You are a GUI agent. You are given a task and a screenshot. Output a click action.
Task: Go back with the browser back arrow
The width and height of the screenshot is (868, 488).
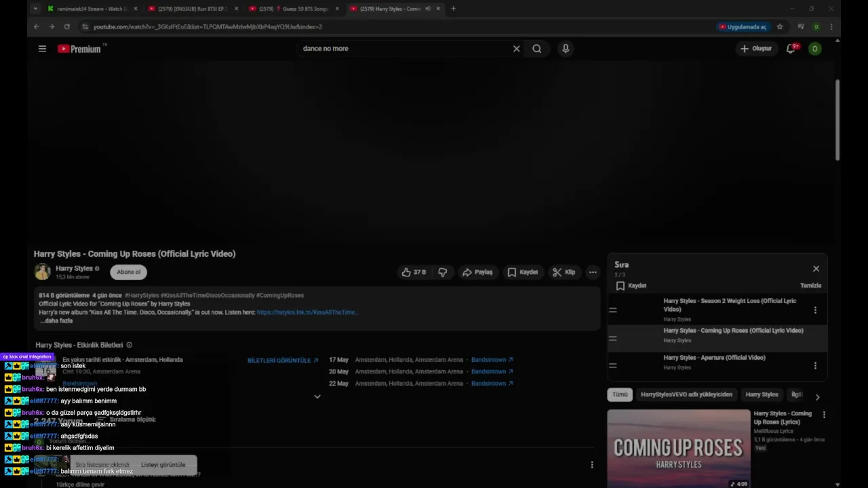click(x=37, y=26)
